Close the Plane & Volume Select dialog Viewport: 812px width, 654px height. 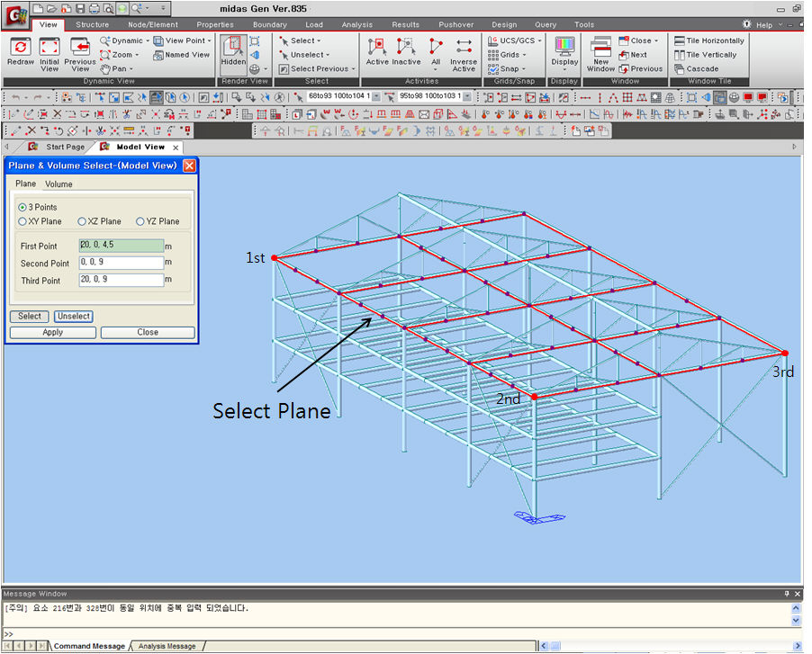pyautogui.click(x=190, y=166)
